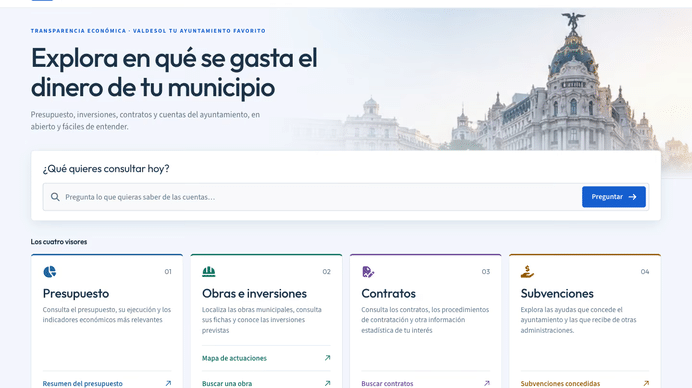Open the Buscar contratos link
This screenshot has width=692, height=388.
click(x=387, y=384)
